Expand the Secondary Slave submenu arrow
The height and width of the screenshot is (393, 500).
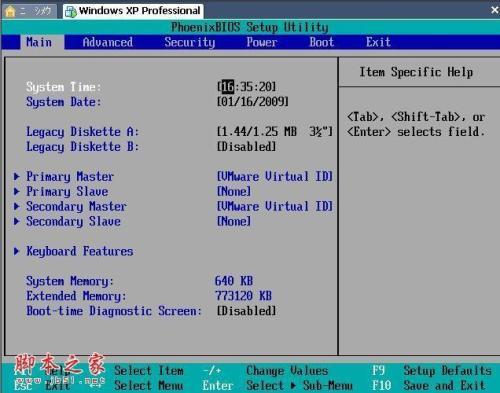[x=17, y=221]
